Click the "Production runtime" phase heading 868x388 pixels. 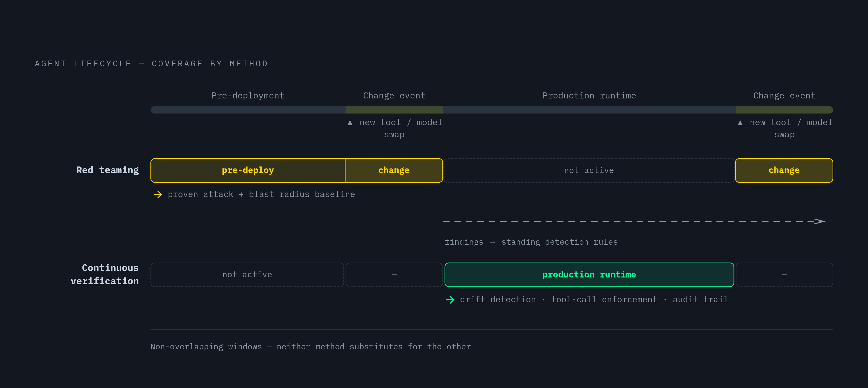click(x=589, y=96)
